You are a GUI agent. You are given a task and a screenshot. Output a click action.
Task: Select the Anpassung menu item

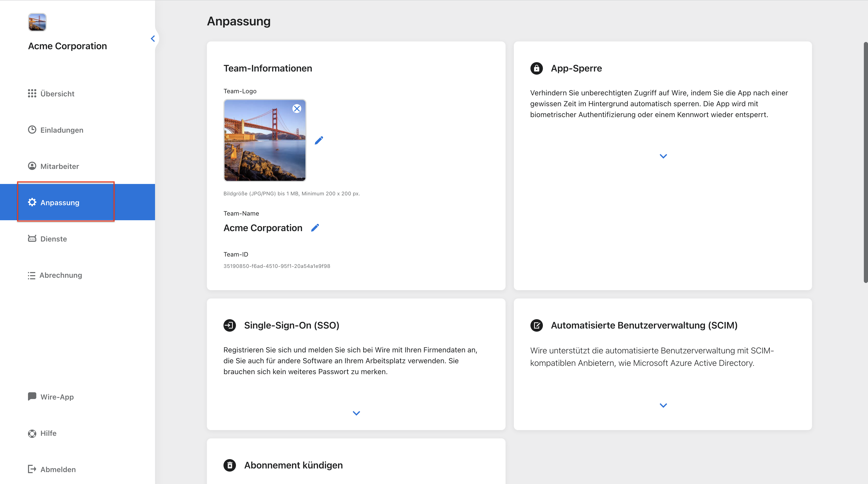coord(78,202)
